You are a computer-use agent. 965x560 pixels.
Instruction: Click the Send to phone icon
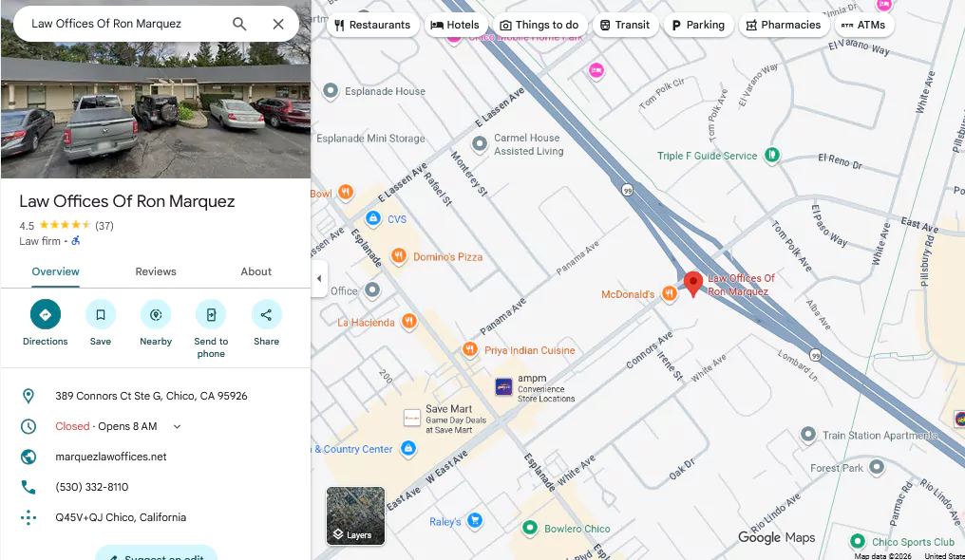pyautogui.click(x=211, y=315)
